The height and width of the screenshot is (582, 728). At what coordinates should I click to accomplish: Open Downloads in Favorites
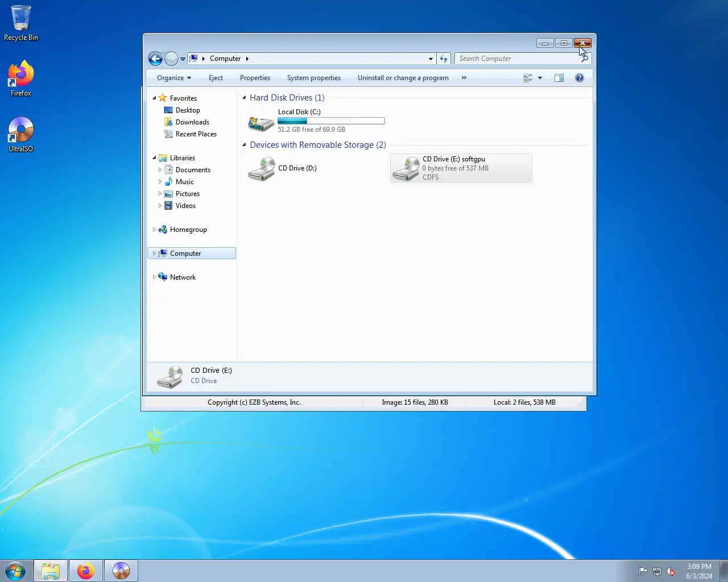[192, 122]
